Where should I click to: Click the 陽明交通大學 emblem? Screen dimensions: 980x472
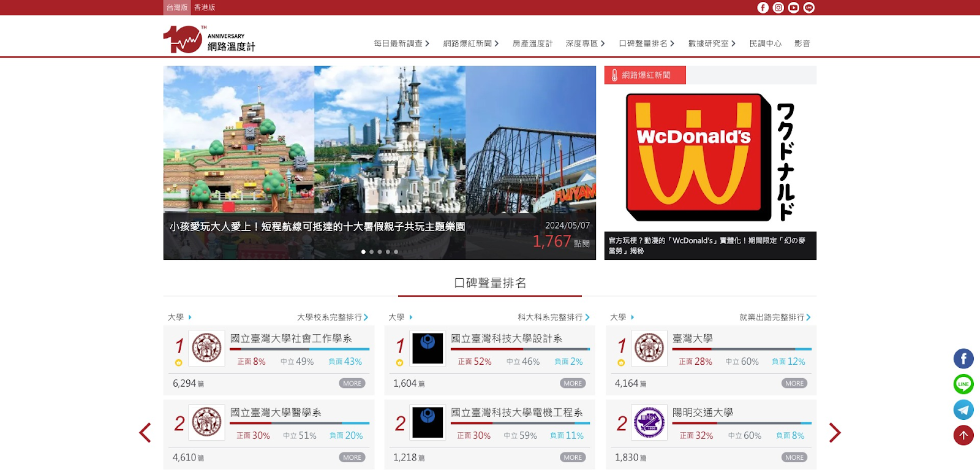649,422
